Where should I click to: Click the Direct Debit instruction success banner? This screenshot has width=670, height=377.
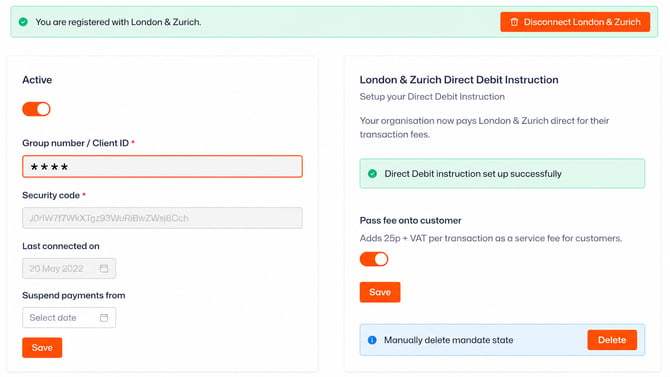click(x=502, y=174)
